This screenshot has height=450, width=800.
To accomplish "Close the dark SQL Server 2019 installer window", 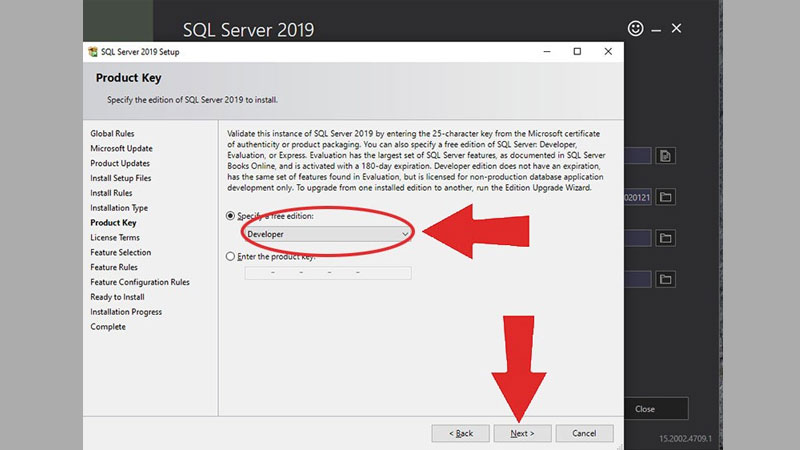I will coord(677,28).
